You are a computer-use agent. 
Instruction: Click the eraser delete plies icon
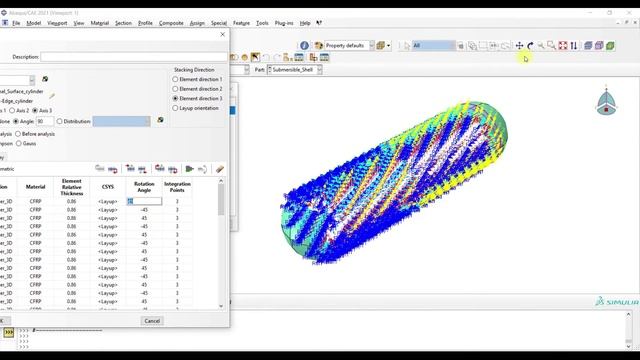220,169
